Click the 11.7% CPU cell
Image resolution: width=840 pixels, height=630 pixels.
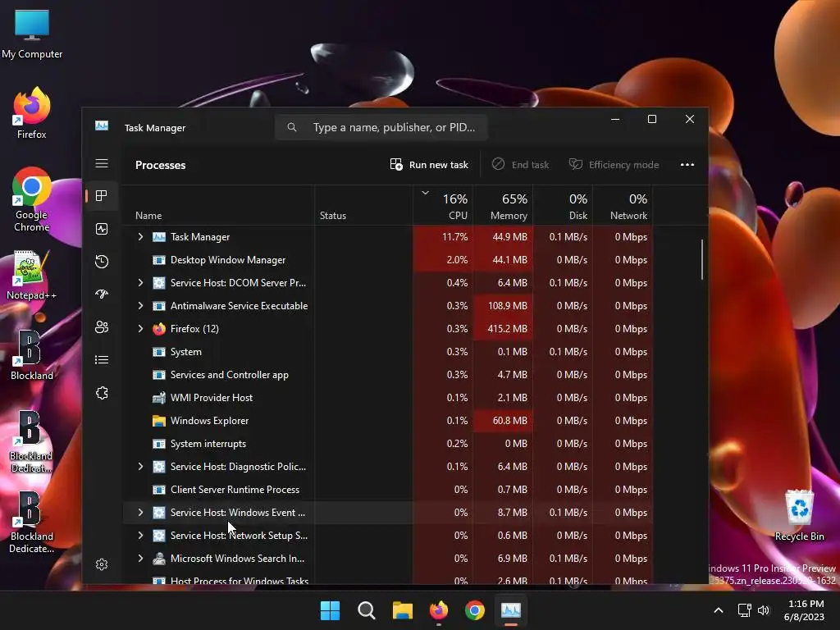point(443,237)
